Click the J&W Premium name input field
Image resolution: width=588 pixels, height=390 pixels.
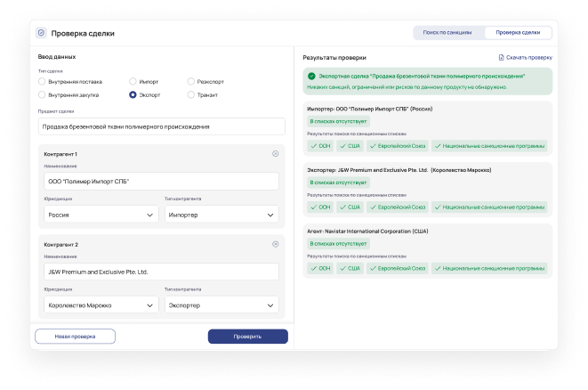160,272
